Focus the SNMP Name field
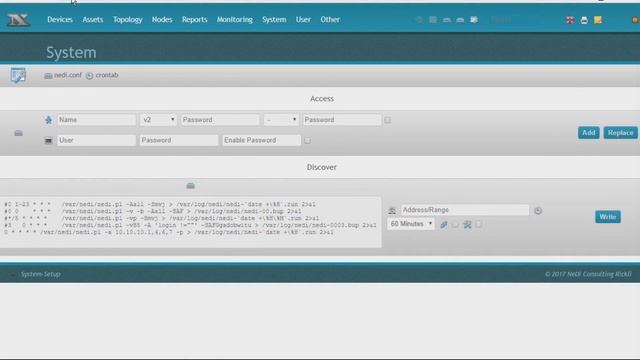The image size is (640, 360). (96, 120)
